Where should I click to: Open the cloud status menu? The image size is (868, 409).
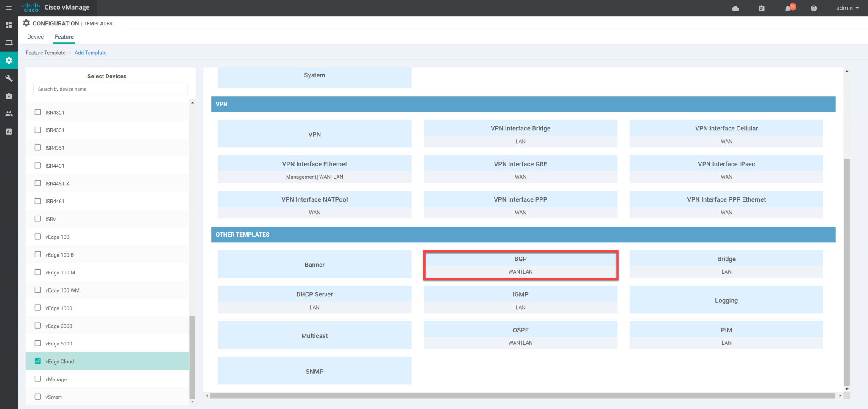click(735, 8)
